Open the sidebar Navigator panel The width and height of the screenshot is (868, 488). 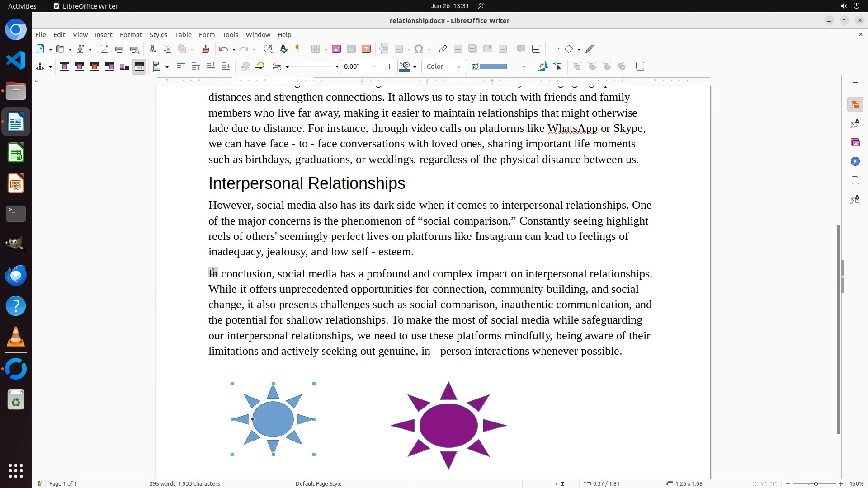855,161
